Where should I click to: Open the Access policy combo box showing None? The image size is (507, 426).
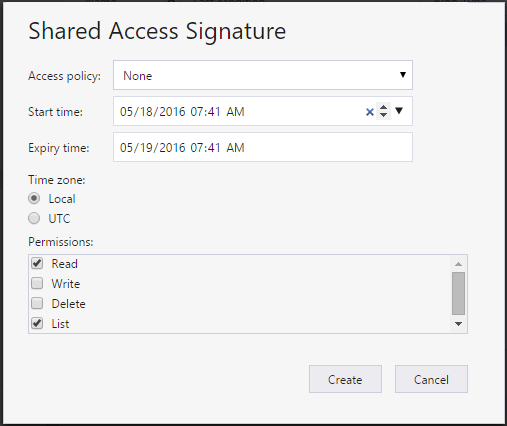click(x=263, y=75)
